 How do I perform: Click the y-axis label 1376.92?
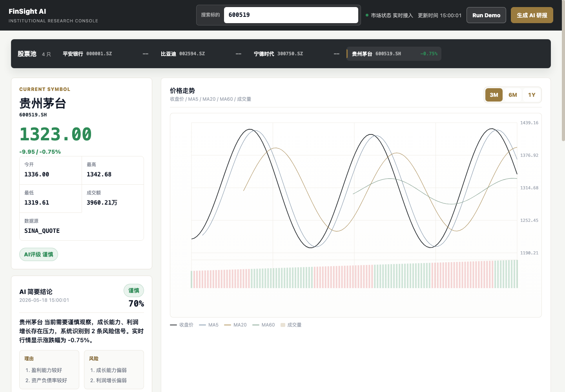tap(529, 156)
